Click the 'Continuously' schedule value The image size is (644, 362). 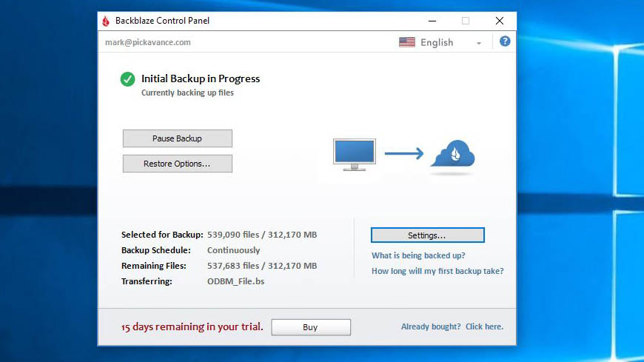(x=233, y=250)
